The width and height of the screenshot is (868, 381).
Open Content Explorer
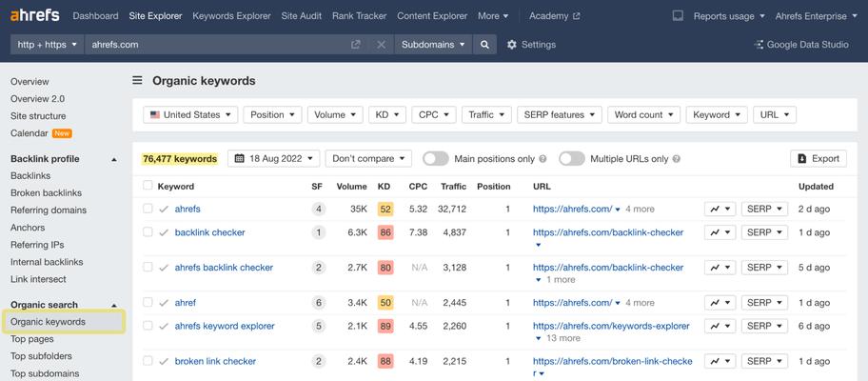click(x=432, y=16)
